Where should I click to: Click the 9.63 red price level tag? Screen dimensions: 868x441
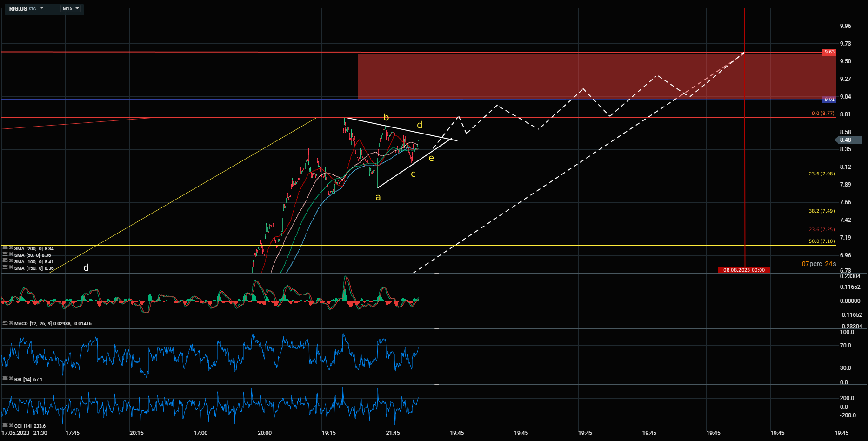click(829, 52)
